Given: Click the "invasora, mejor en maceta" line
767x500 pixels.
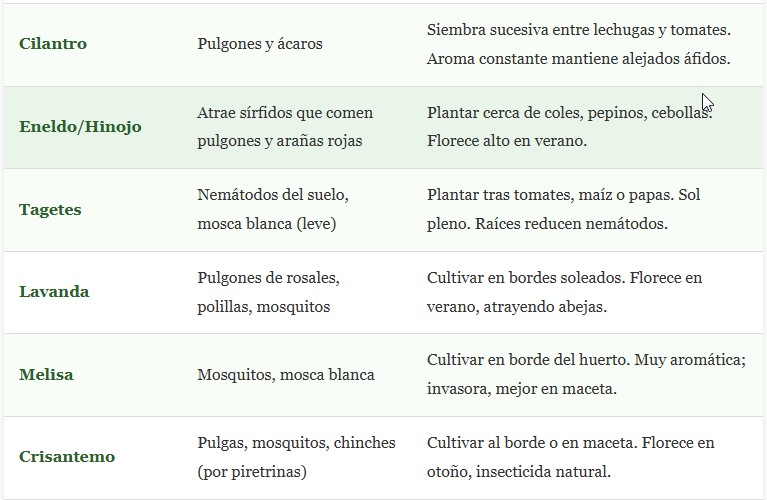Looking at the screenshot, I should click(520, 389).
